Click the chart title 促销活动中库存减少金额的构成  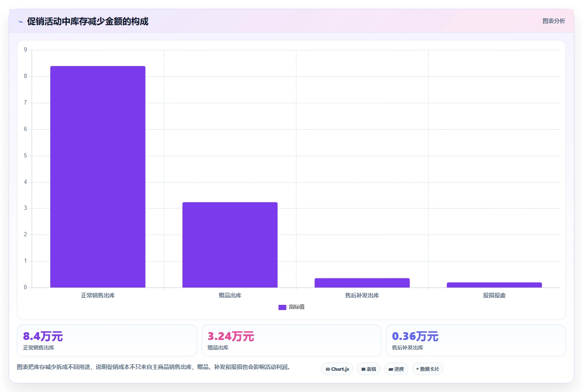pos(88,22)
